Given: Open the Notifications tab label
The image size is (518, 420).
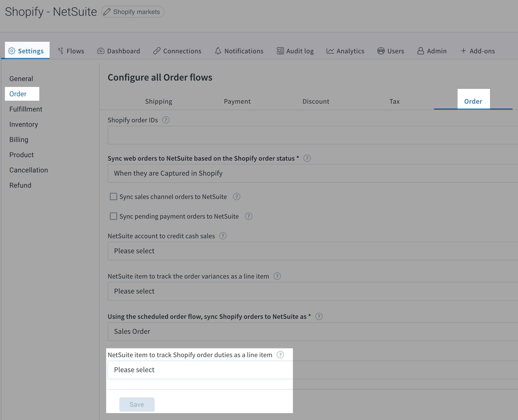Looking at the screenshot, I should [x=244, y=51].
